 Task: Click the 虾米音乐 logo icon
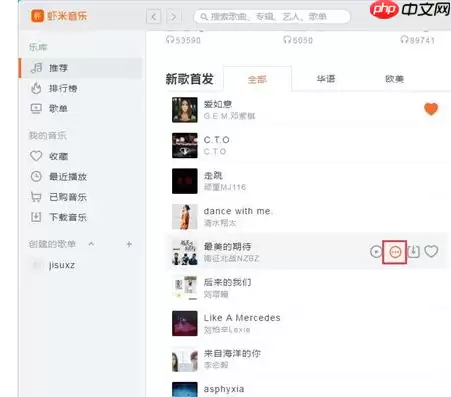point(37,16)
